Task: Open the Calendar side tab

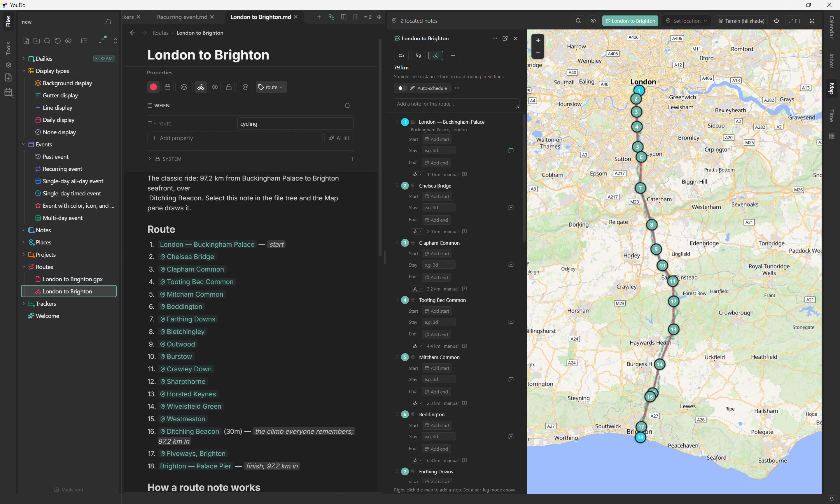Action: (x=832, y=27)
